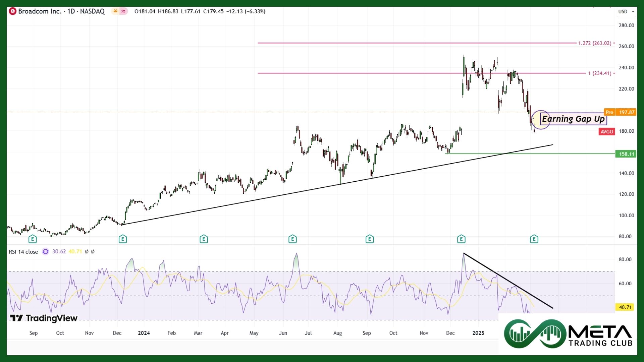Image resolution: width=644 pixels, height=362 pixels.
Task: Click the high value H186.83
Action: click(168, 11)
